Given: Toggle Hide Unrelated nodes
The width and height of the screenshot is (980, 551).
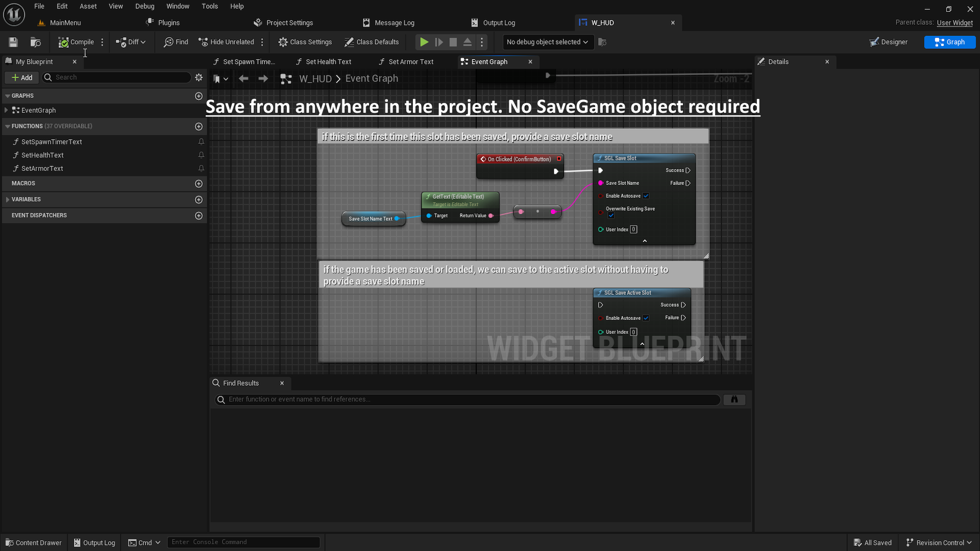Looking at the screenshot, I should pos(226,42).
